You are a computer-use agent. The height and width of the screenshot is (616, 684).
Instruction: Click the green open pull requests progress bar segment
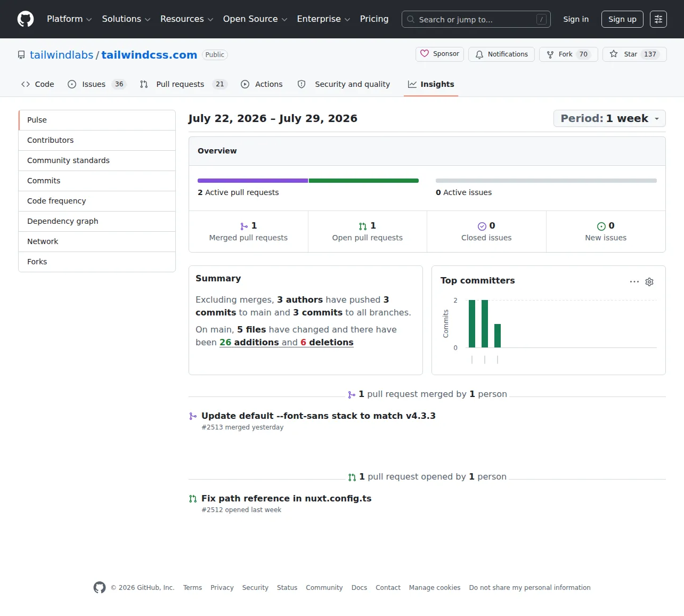pos(364,181)
